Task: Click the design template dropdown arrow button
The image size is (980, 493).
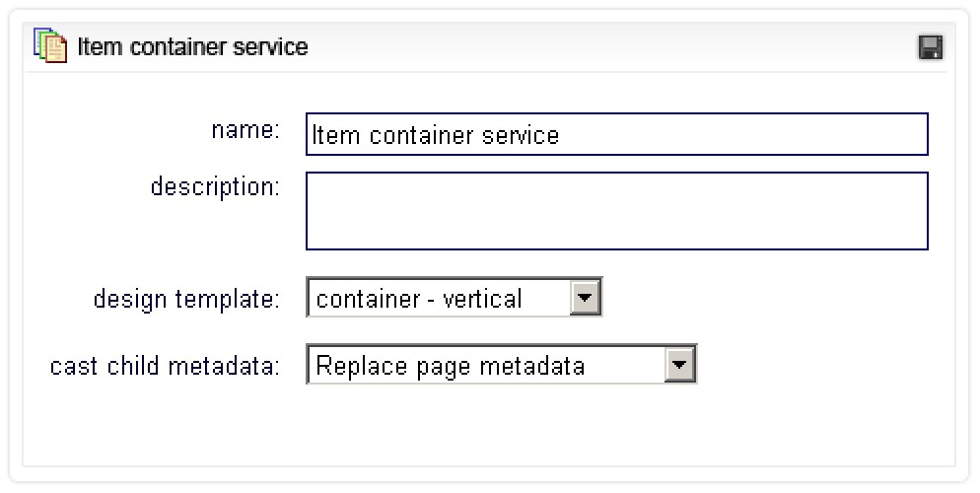Action: click(x=585, y=298)
